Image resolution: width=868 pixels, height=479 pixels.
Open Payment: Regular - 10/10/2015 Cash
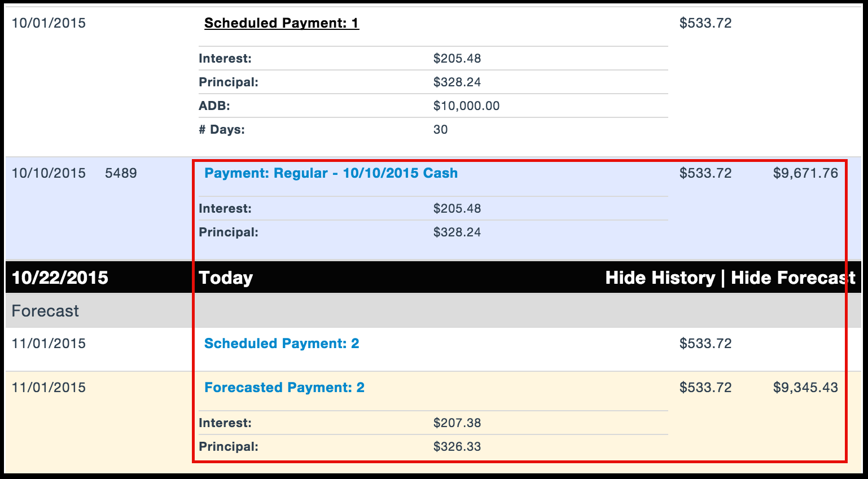tap(331, 173)
